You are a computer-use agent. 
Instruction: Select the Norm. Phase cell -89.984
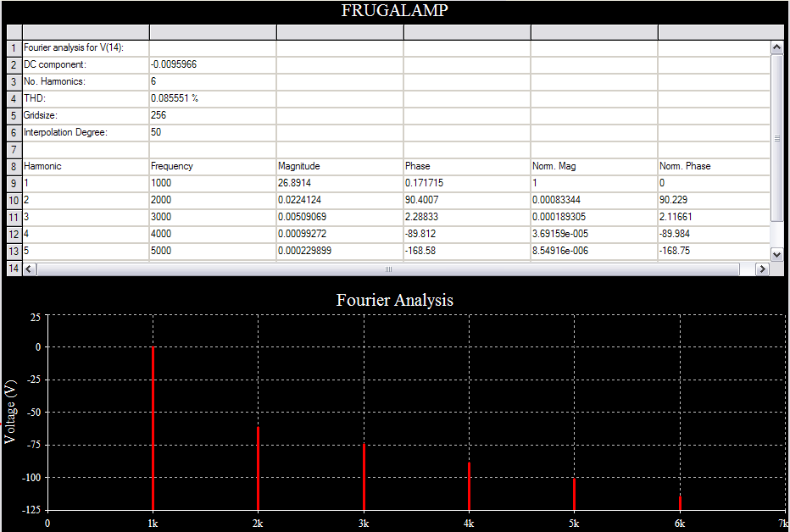(714, 235)
